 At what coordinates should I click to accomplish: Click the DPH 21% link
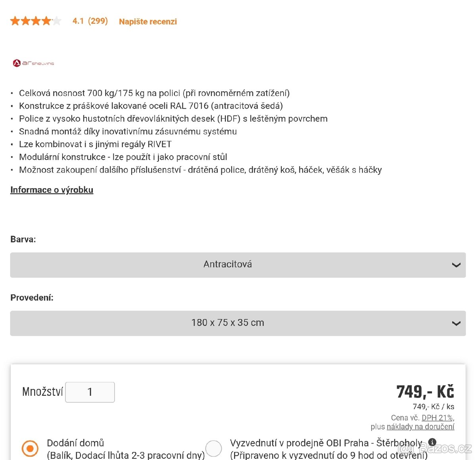pos(437,418)
